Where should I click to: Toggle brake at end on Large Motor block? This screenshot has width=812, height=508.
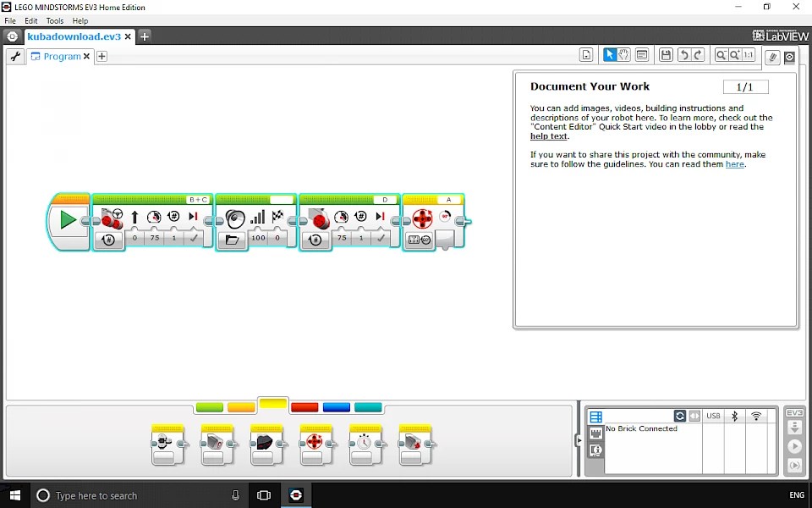[x=381, y=238]
